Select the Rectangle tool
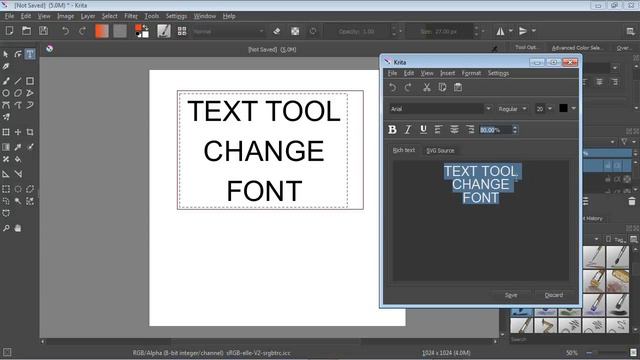Screen dimensions: 640x360 click(x=30, y=81)
